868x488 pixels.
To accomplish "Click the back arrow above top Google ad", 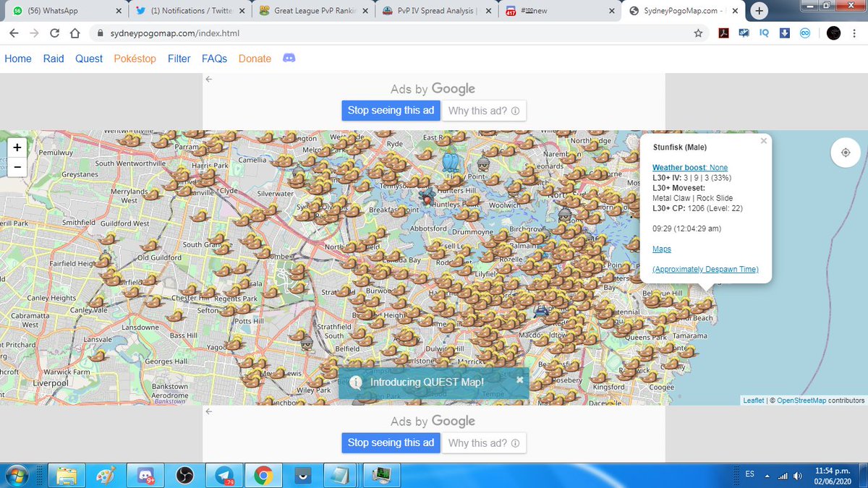I will (208, 79).
